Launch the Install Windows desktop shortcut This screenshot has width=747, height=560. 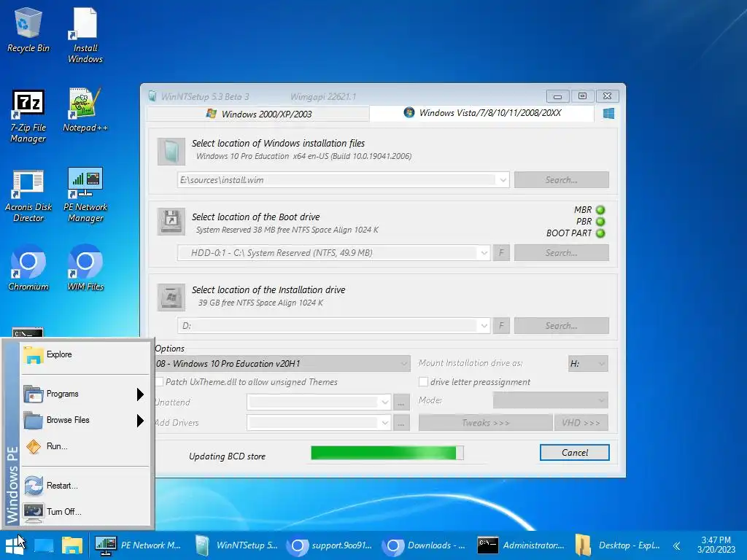point(85,35)
